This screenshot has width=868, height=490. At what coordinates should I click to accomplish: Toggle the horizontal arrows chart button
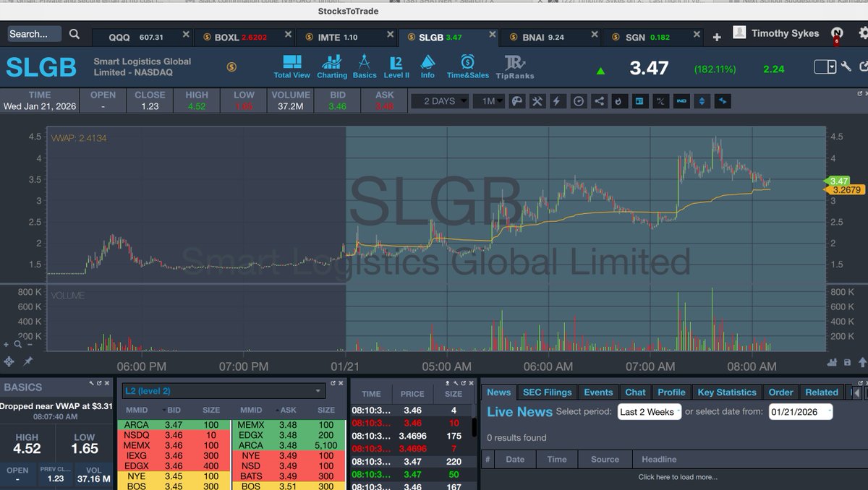pyautogui.click(x=722, y=101)
